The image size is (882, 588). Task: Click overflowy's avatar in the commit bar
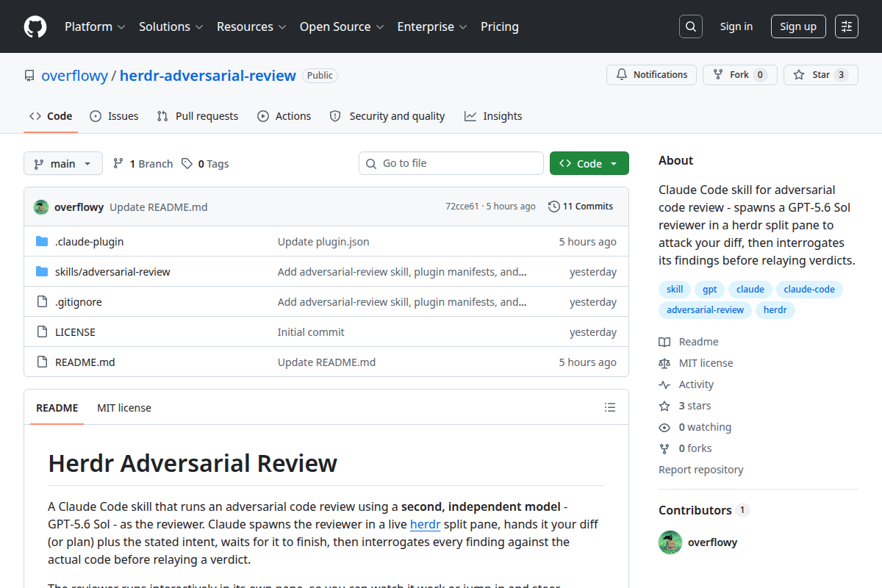tap(41, 207)
